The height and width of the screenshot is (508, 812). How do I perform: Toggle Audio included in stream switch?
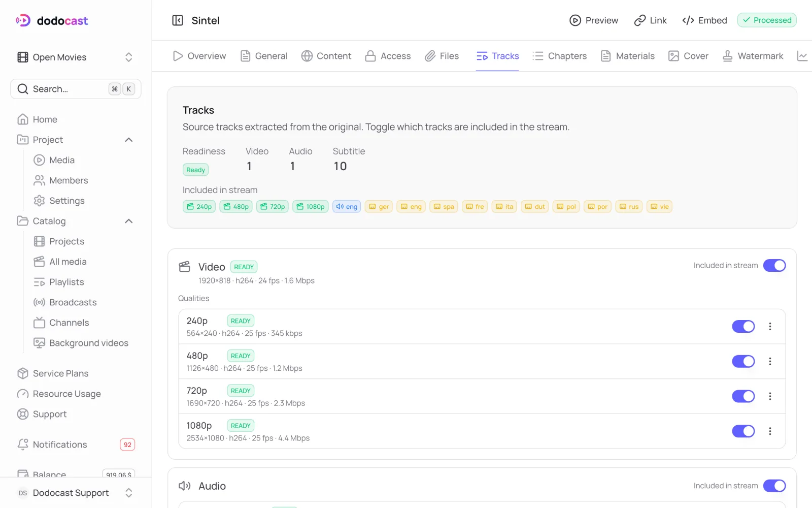(774, 486)
